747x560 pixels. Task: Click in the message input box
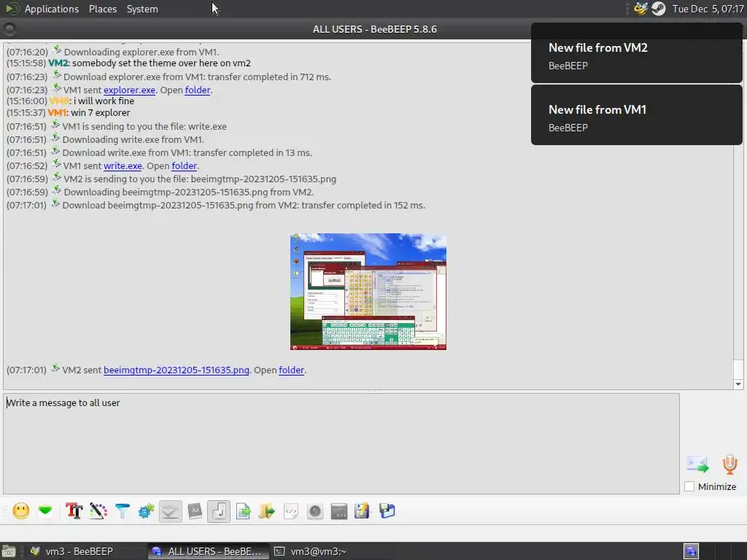(341, 443)
